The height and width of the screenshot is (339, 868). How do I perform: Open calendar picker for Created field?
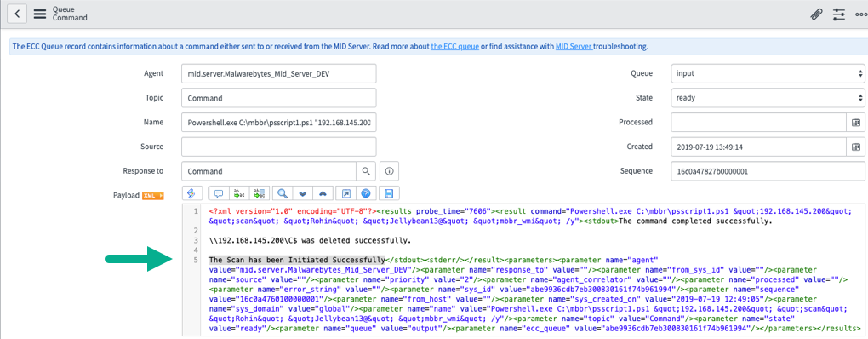point(855,147)
